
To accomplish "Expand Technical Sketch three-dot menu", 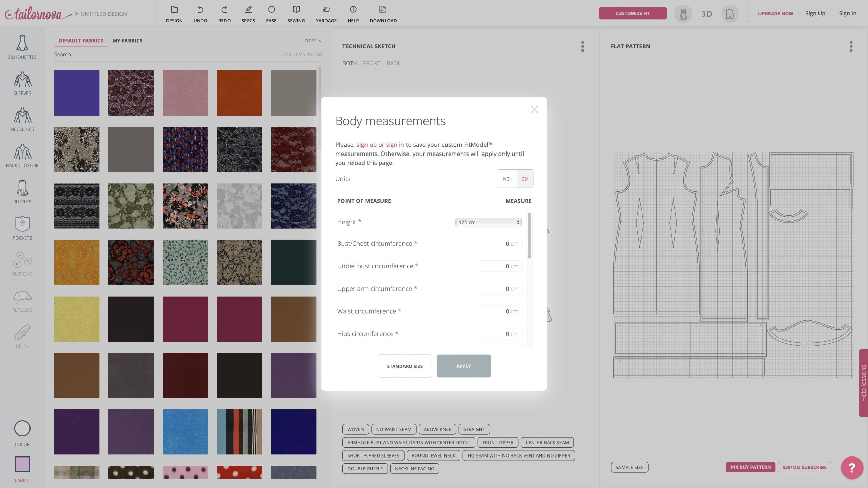I will 583,46.
